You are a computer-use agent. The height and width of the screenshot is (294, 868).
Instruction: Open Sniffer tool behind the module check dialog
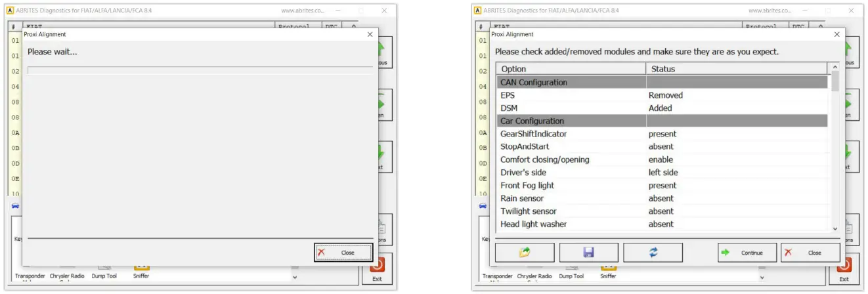pyautogui.click(x=609, y=272)
